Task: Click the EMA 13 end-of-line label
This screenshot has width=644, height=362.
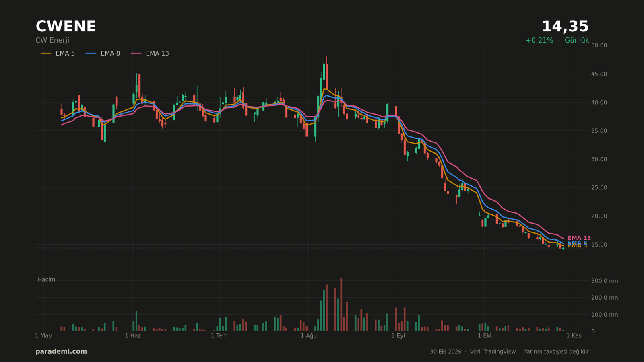Action: point(579,238)
